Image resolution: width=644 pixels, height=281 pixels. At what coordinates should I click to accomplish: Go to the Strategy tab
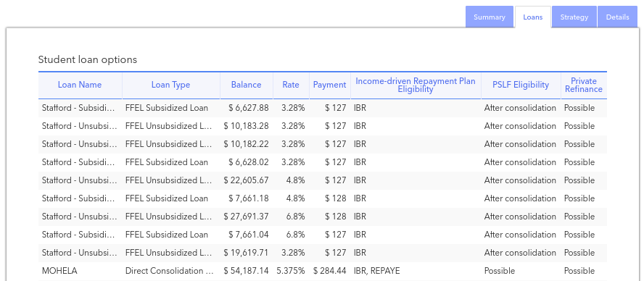click(x=574, y=17)
